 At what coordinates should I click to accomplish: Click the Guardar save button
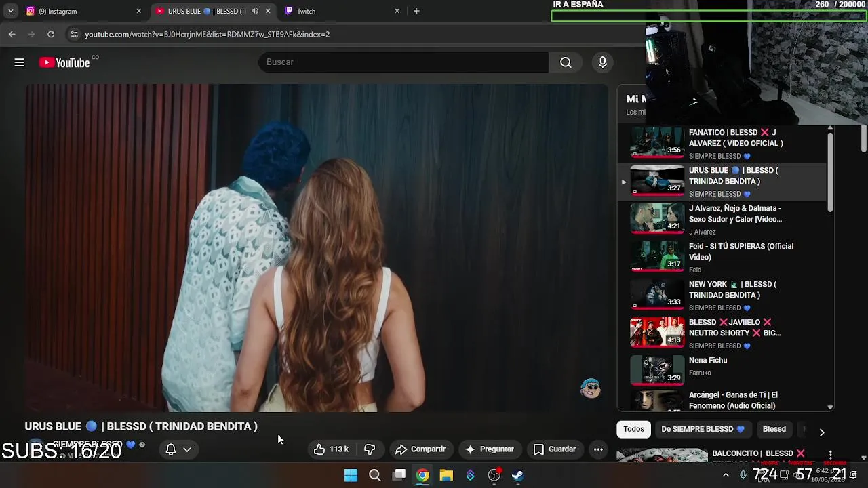coord(555,449)
